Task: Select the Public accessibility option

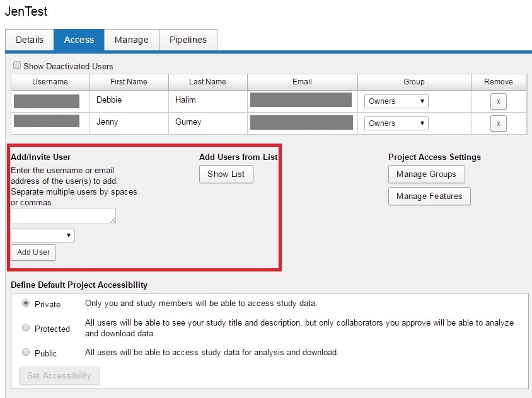Action: click(x=26, y=353)
